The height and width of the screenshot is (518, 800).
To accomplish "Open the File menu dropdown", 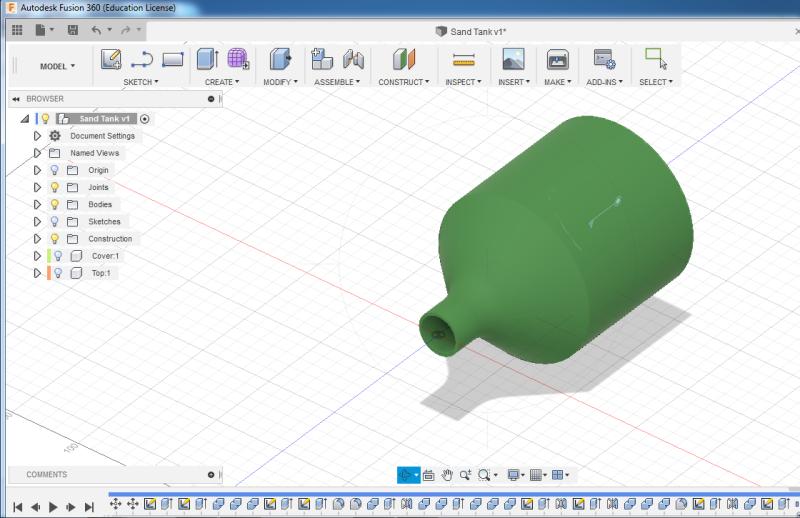I will 44,30.
